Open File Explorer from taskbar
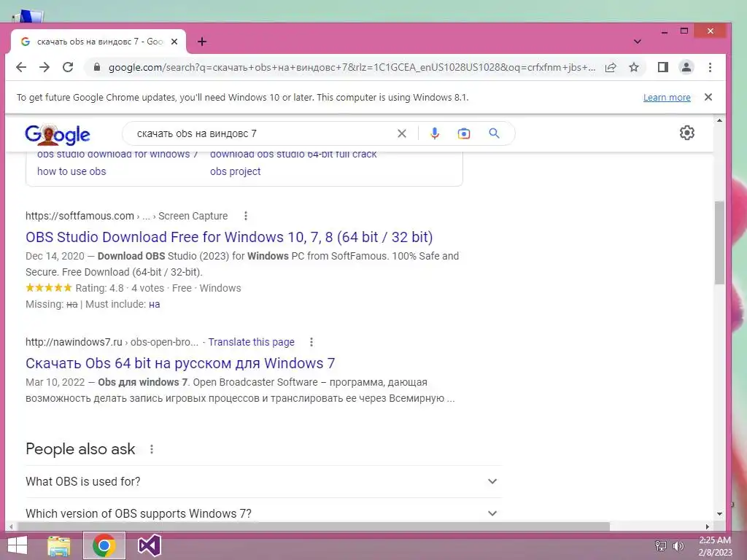Image resolution: width=747 pixels, height=560 pixels. 59,545
